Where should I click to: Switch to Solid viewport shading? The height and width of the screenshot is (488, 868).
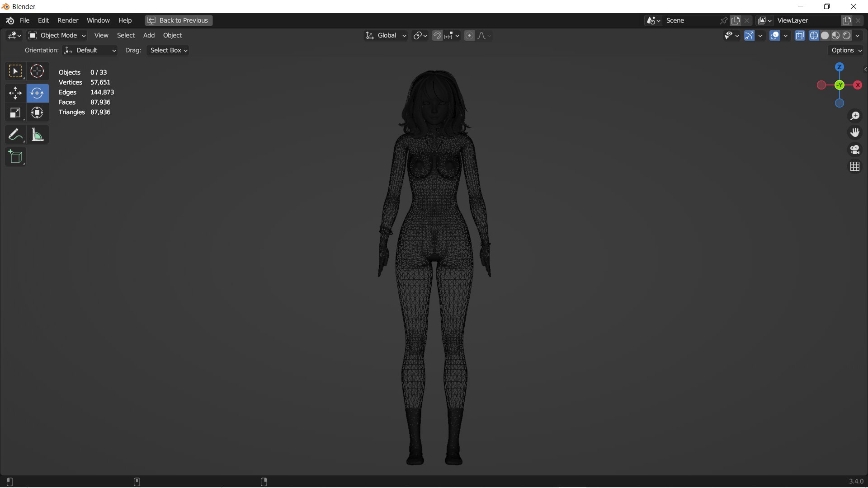tap(825, 35)
